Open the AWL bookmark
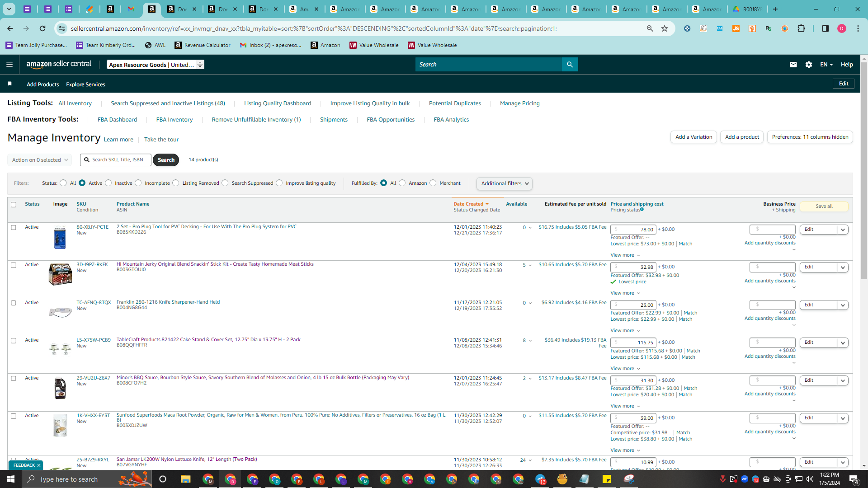868x488 pixels. [156, 45]
